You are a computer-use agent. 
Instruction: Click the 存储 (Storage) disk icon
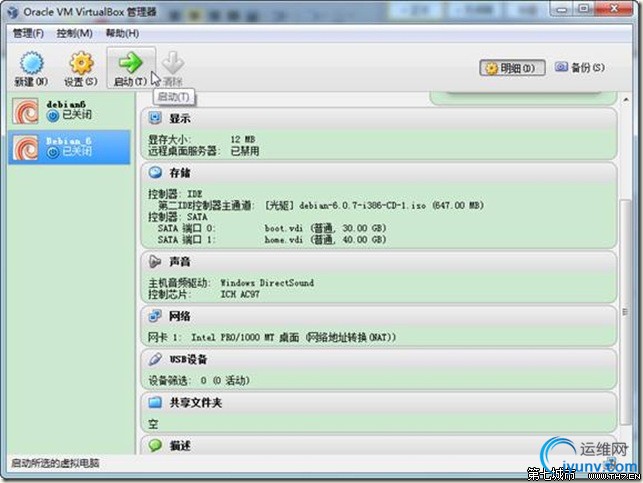click(155, 172)
